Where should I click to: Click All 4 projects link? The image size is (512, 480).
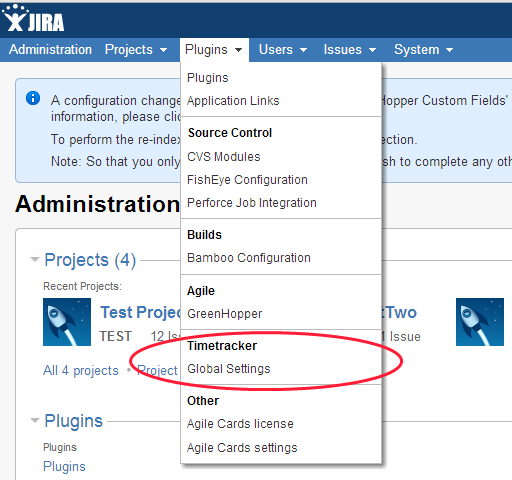[81, 370]
